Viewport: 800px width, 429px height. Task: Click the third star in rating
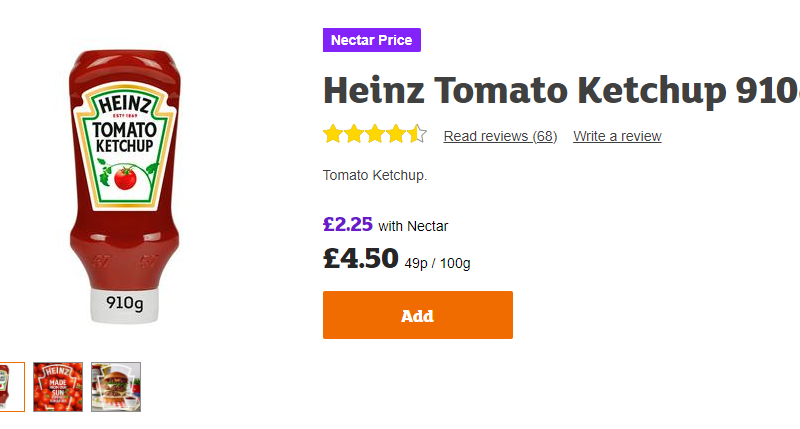tap(375, 134)
